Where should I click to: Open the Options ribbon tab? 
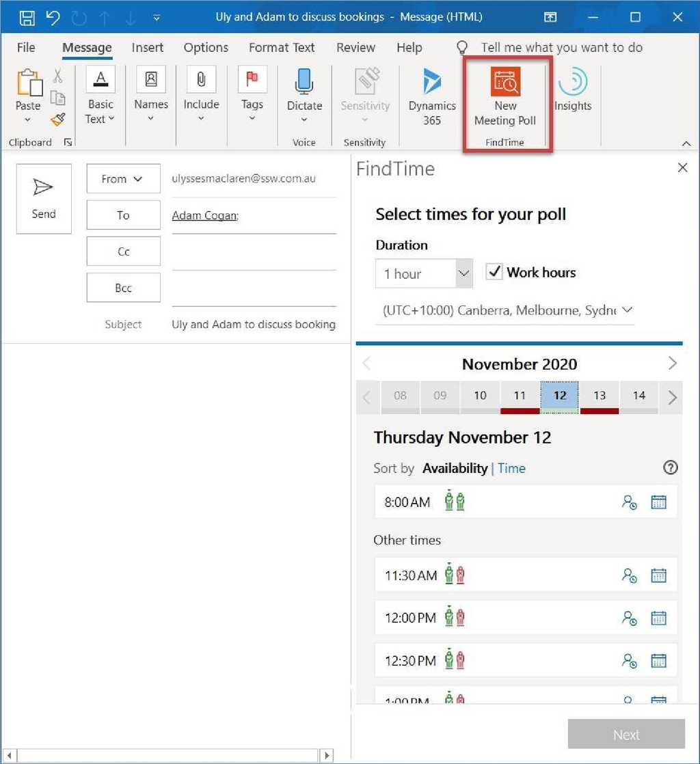pos(205,47)
